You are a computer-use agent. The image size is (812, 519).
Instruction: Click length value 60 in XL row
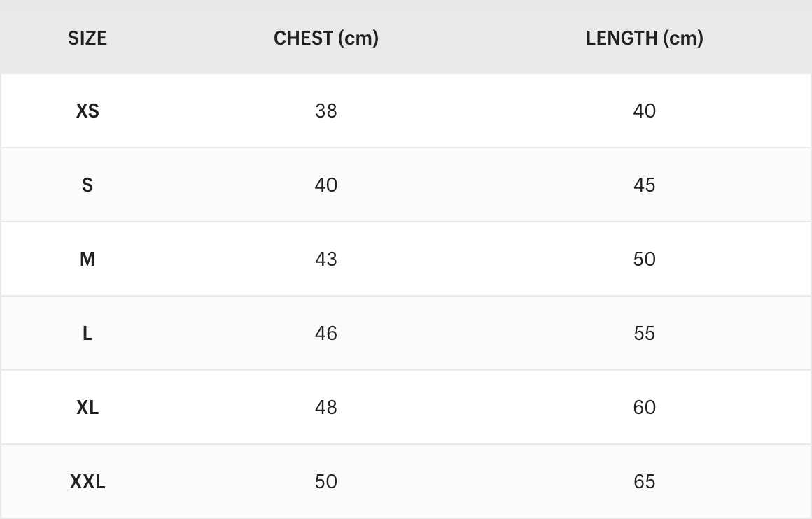[x=644, y=408]
